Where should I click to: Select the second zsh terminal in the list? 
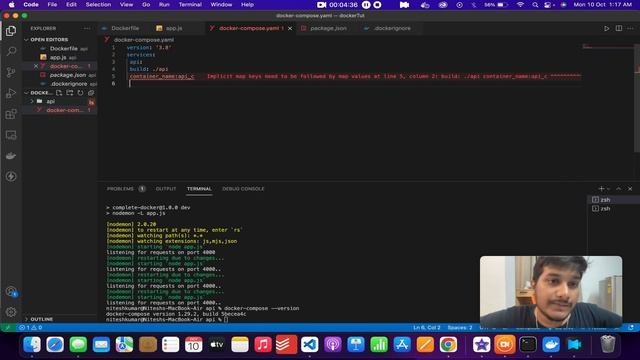point(606,209)
